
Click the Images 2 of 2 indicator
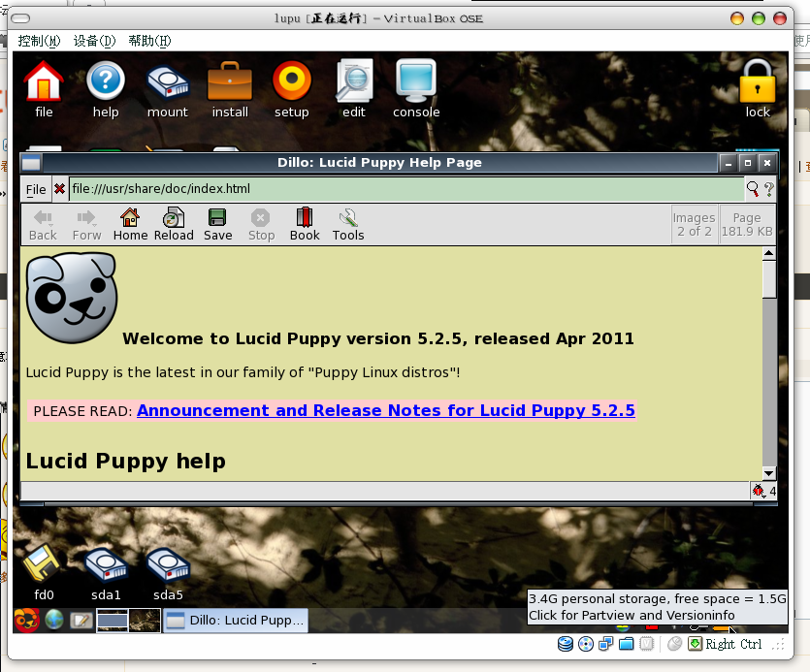coord(695,225)
